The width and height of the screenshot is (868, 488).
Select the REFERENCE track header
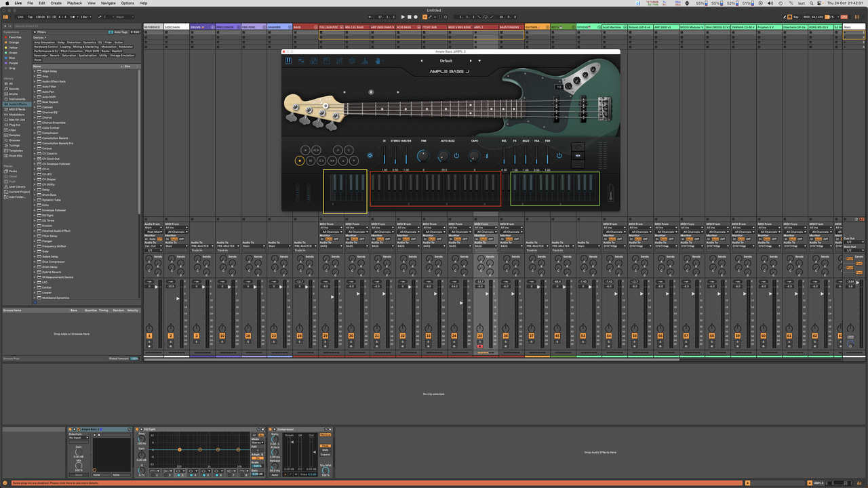pyautogui.click(x=153, y=27)
